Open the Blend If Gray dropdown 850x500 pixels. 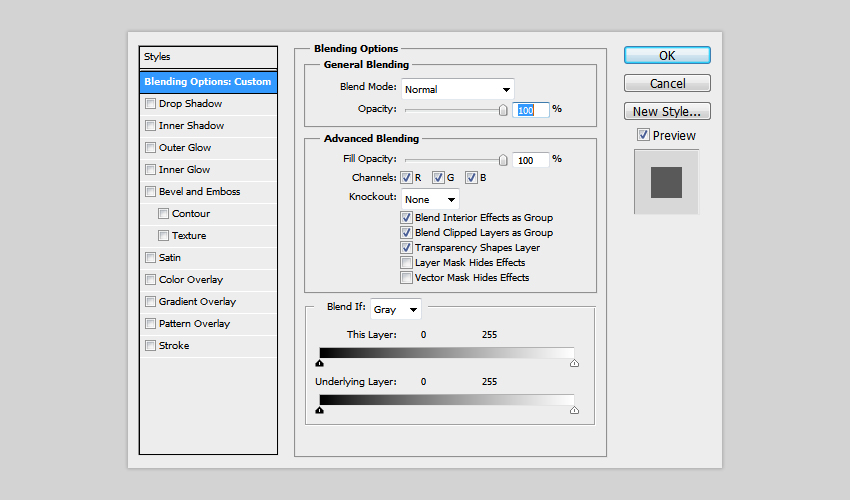[x=396, y=309]
